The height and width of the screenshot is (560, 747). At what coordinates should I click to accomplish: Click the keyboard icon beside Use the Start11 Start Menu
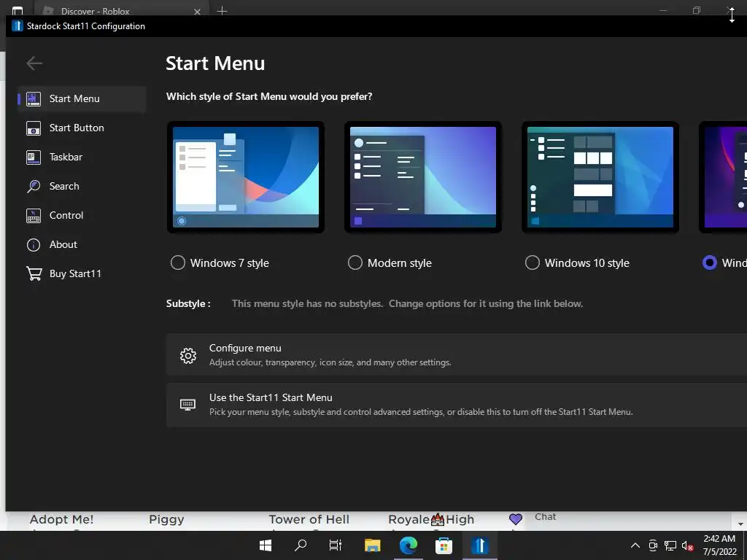187,405
